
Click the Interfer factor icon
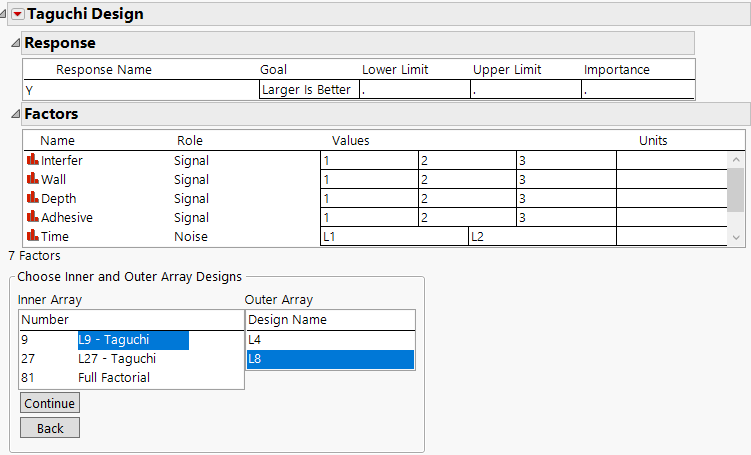pos(32,160)
